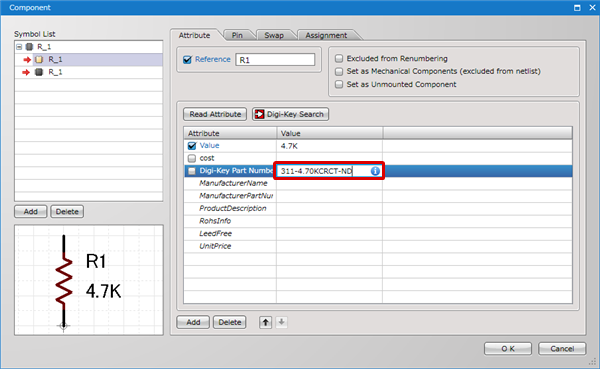Viewport: 600px width, 369px height.
Task: Enable Excluded from Renumbering
Action: coord(339,59)
